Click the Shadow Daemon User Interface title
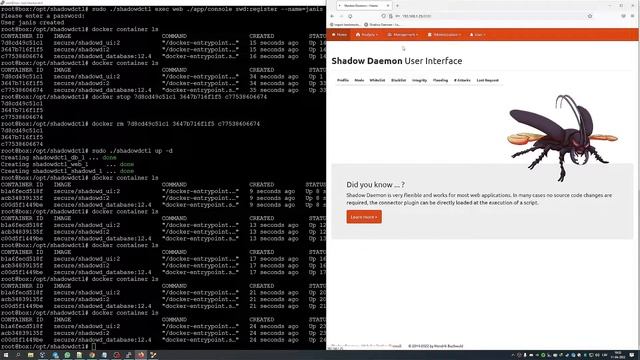Screen dimensions: 640x360 [x=397, y=61]
